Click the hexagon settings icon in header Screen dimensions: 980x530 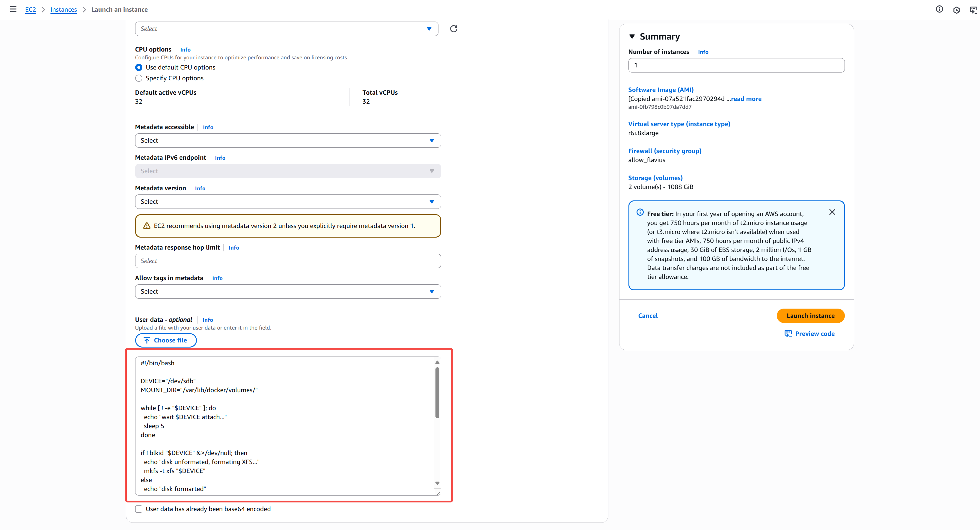coord(956,10)
